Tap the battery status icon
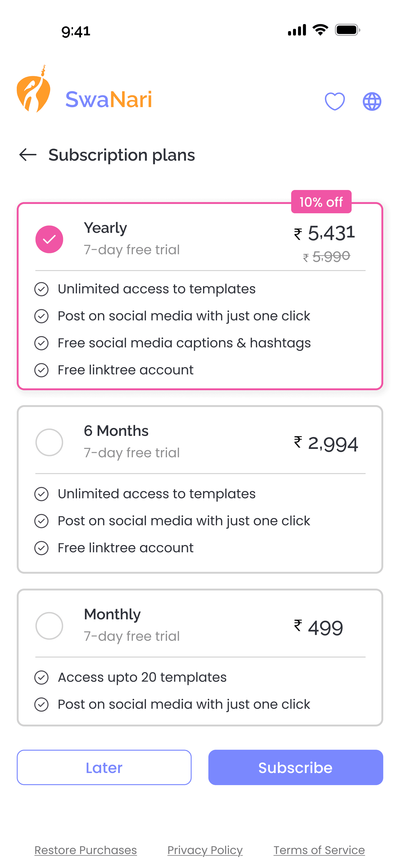This screenshot has width=400, height=868. pos(347,30)
